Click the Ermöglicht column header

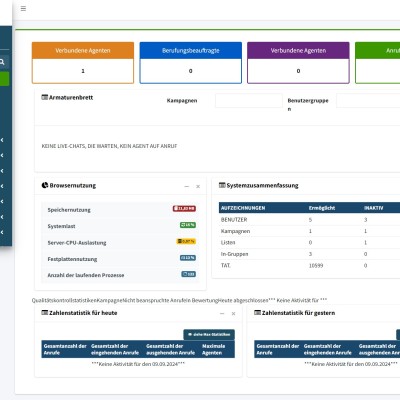322,208
